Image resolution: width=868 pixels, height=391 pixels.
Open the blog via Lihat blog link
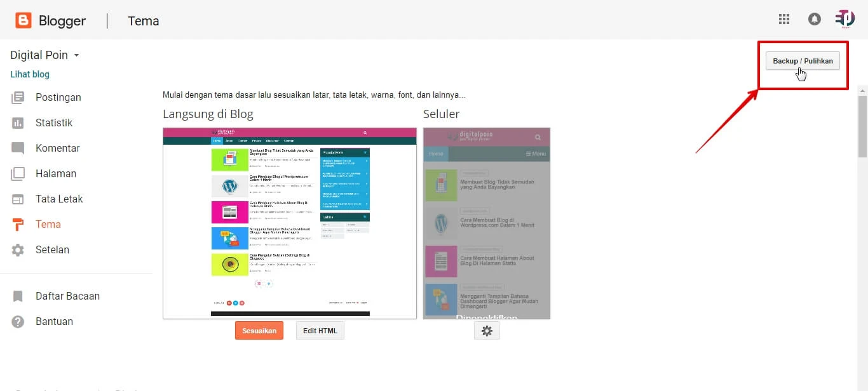[x=29, y=74]
